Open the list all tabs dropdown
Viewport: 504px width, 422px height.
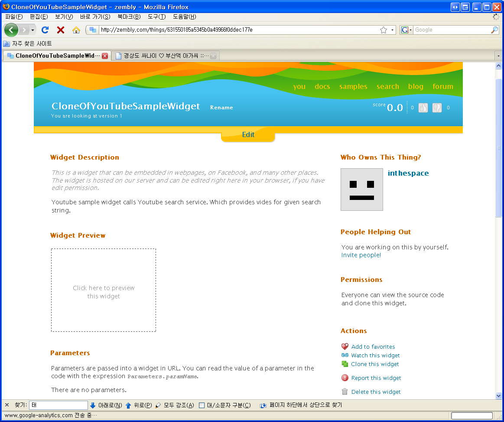click(498, 56)
